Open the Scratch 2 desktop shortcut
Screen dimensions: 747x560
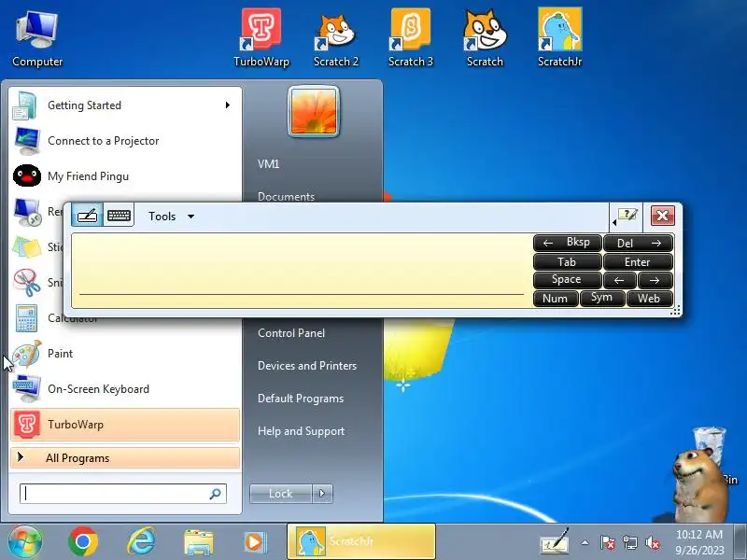336,39
